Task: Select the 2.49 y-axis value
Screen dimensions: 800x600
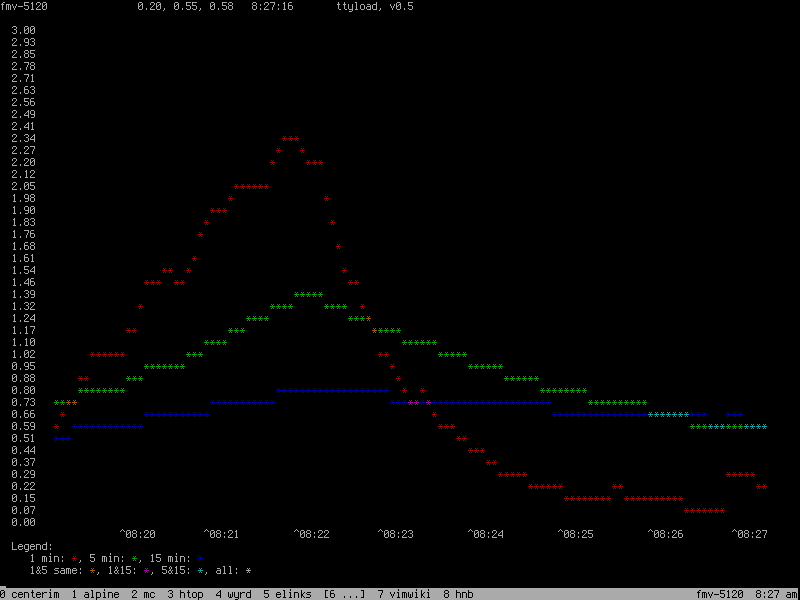Action: pos(23,114)
